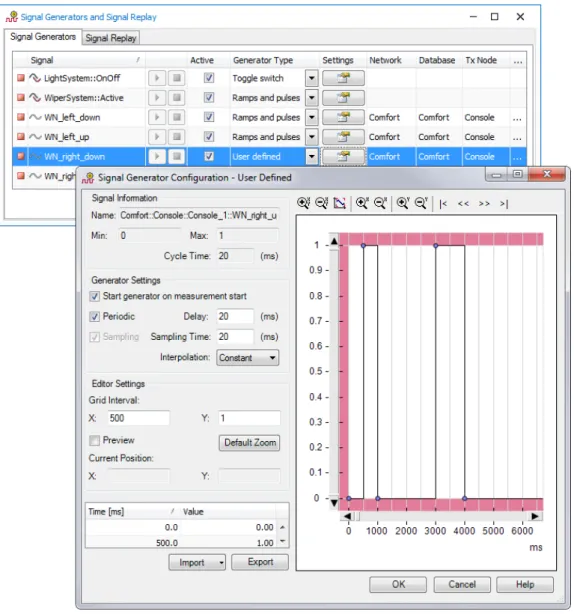
Task: Select the Signal Generators tab
Action: coord(43,37)
